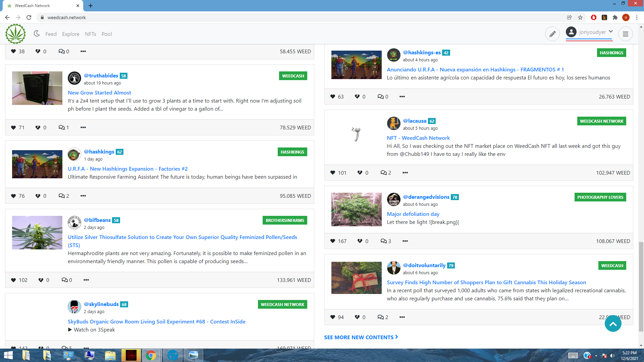Upvote derangedvisions Major defoliation day post
The height and width of the screenshot is (362, 644).
(x=333, y=241)
